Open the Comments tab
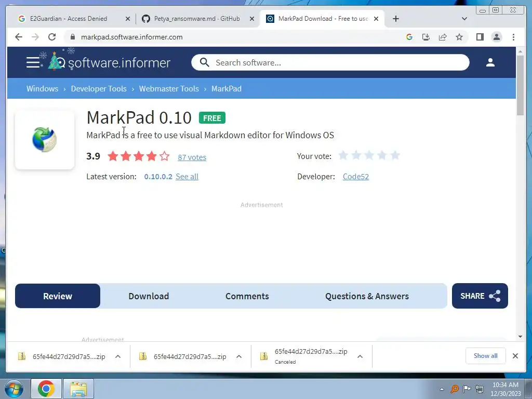Screen dimensions: 532x399 (x=247, y=296)
